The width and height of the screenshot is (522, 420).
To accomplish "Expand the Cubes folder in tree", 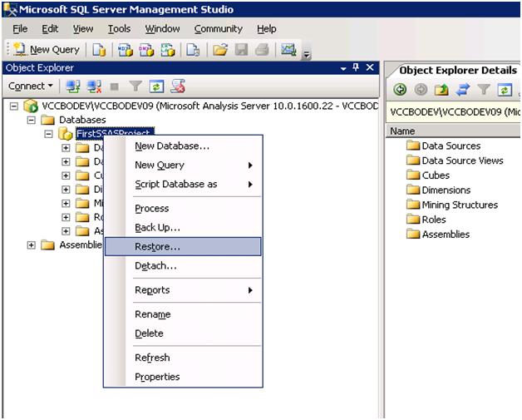I will [x=66, y=175].
